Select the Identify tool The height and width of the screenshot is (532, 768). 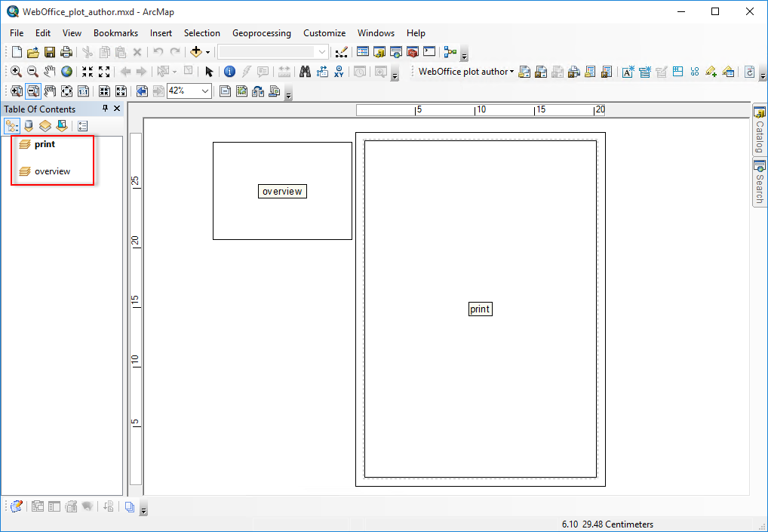[x=229, y=72]
